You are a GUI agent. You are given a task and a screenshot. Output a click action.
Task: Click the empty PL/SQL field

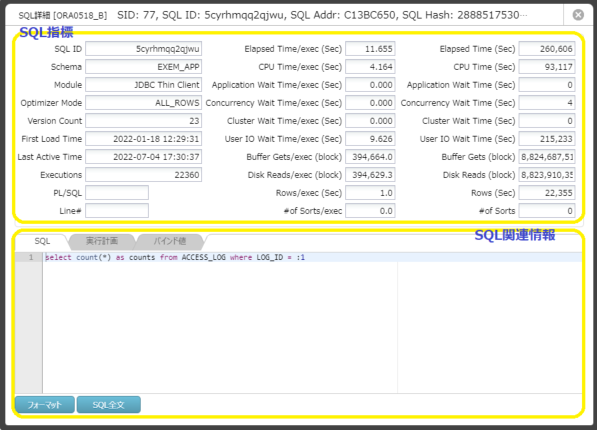pos(117,193)
